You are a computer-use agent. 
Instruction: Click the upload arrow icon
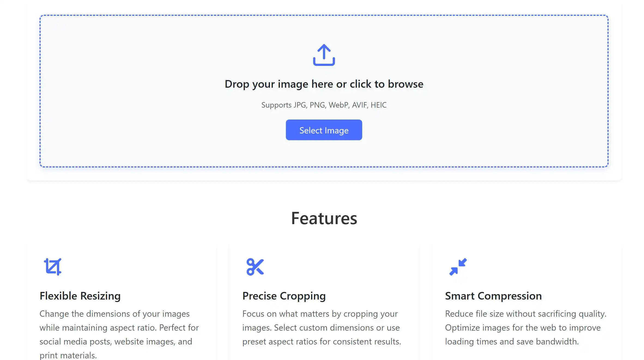click(324, 55)
